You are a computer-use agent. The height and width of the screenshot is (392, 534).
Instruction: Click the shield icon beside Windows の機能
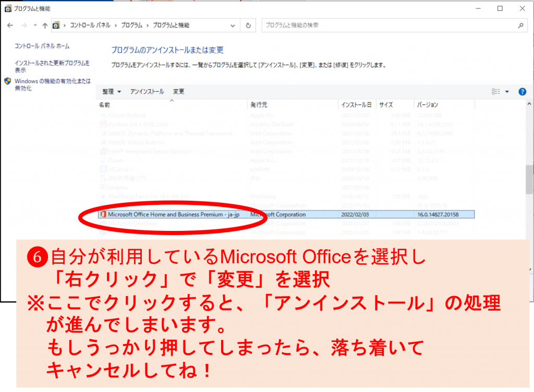pyautogui.click(x=7, y=81)
